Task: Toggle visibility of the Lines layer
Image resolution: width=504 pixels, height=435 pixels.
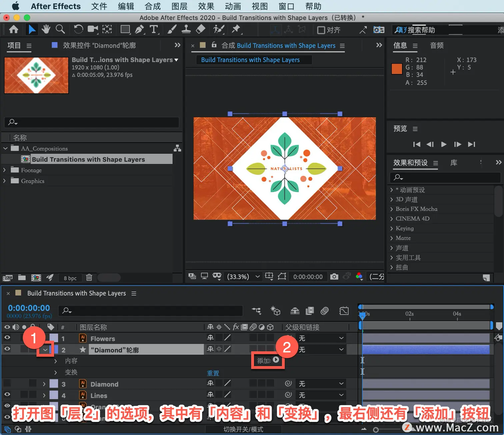Action: (7, 394)
